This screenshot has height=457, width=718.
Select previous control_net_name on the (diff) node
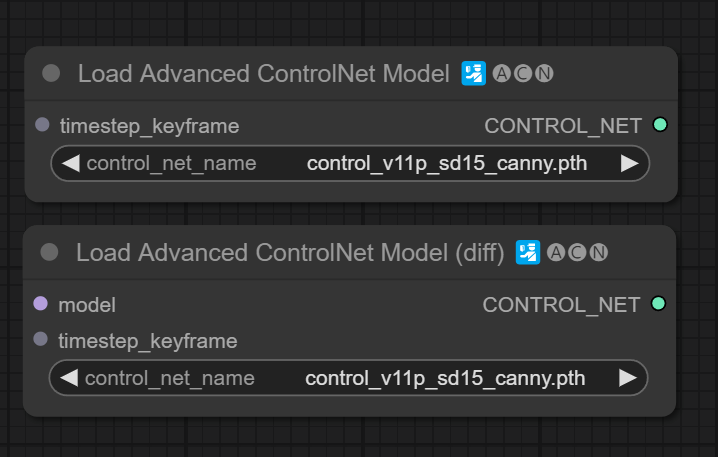point(69,378)
